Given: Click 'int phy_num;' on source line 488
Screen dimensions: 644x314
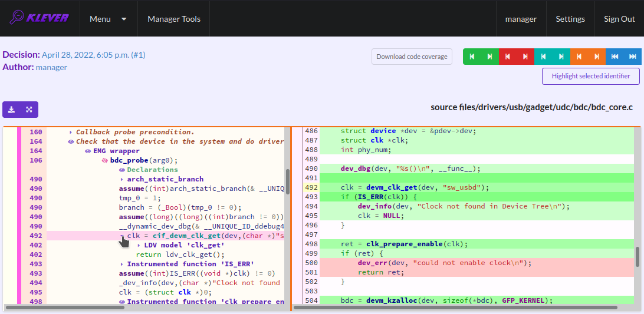Looking at the screenshot, I should pyautogui.click(x=366, y=150).
